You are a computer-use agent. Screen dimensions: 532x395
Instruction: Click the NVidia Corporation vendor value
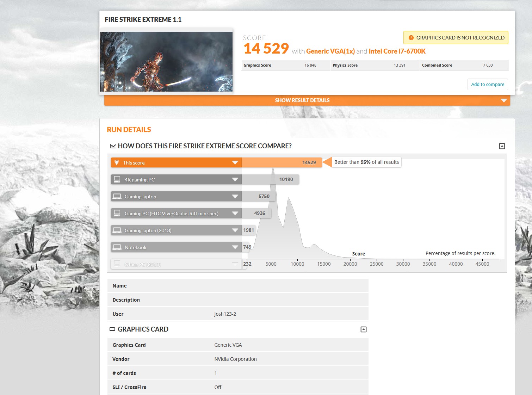(x=236, y=359)
